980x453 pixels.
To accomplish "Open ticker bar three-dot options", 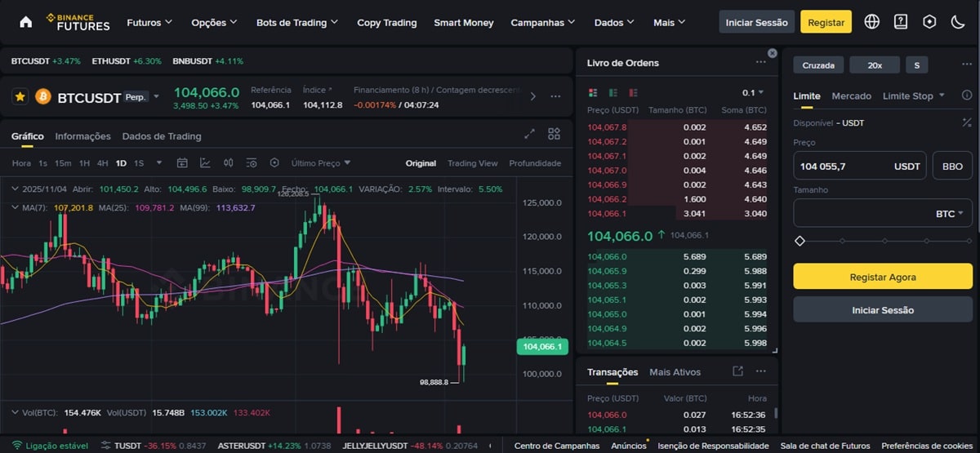I will (556, 96).
